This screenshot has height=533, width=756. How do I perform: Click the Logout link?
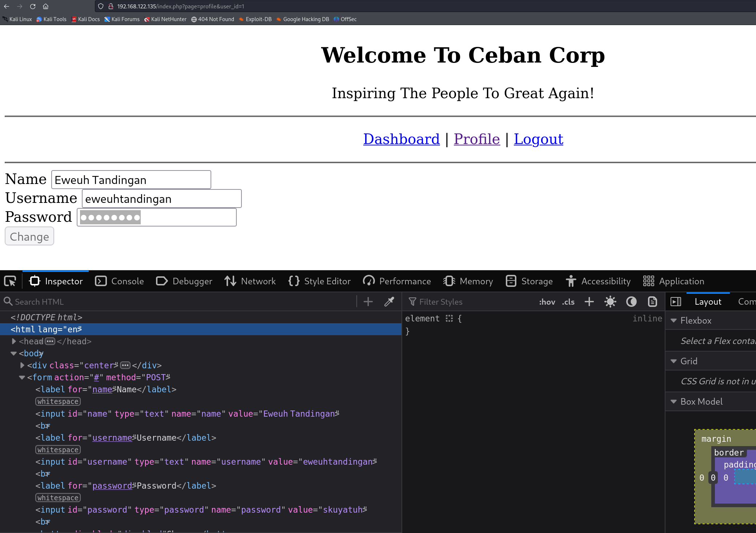click(x=538, y=139)
